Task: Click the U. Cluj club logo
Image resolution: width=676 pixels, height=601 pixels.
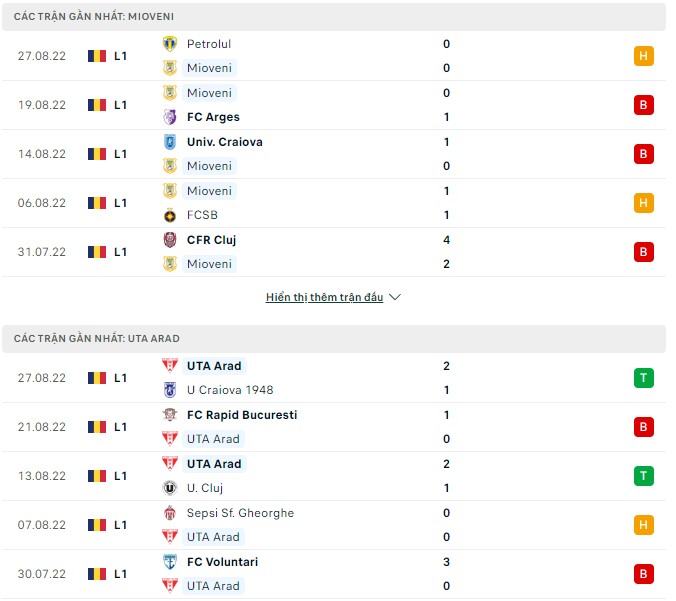Action: point(169,488)
